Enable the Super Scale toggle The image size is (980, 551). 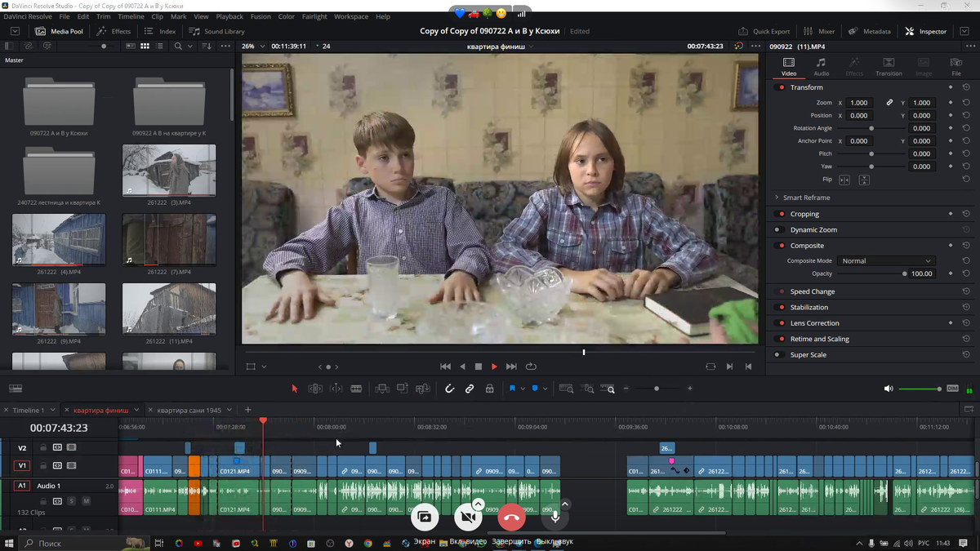click(780, 355)
